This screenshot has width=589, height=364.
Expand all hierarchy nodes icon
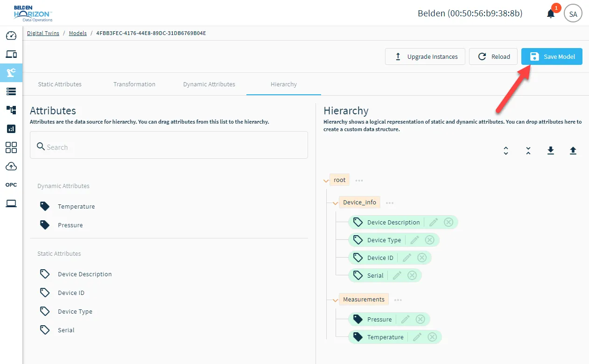pos(505,151)
